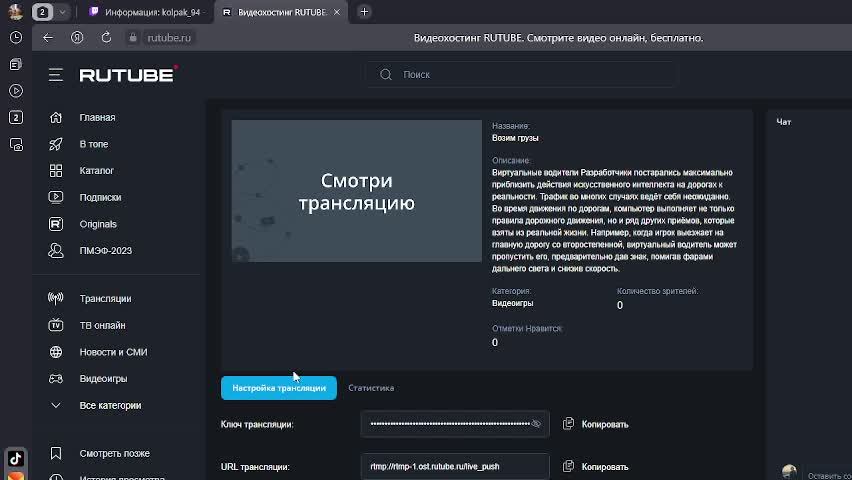Go to Главная page link
Screen dimensions: 852x480
pos(97,117)
